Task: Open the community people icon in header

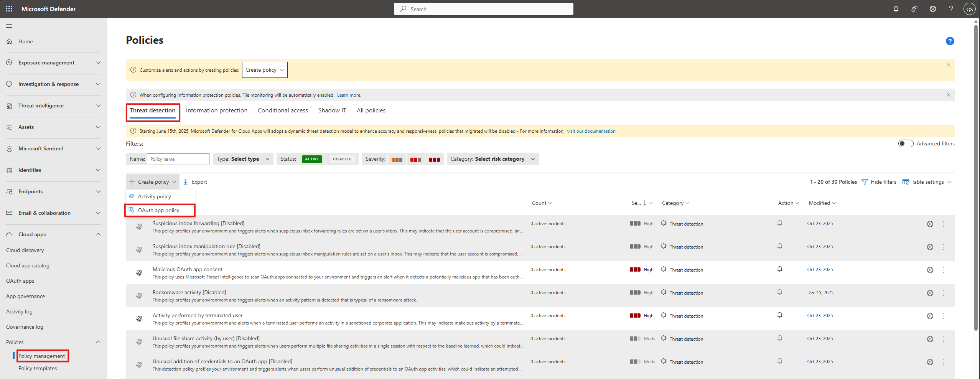Action: coord(914,9)
